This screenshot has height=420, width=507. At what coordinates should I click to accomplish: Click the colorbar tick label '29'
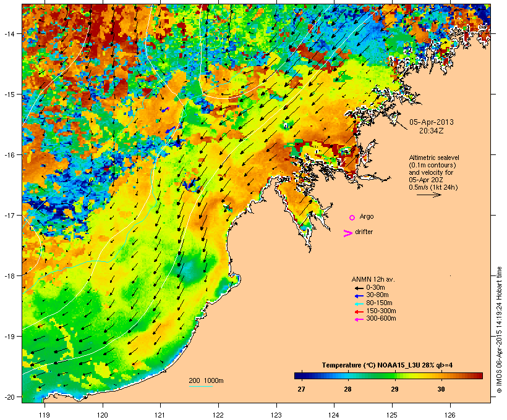(394, 389)
